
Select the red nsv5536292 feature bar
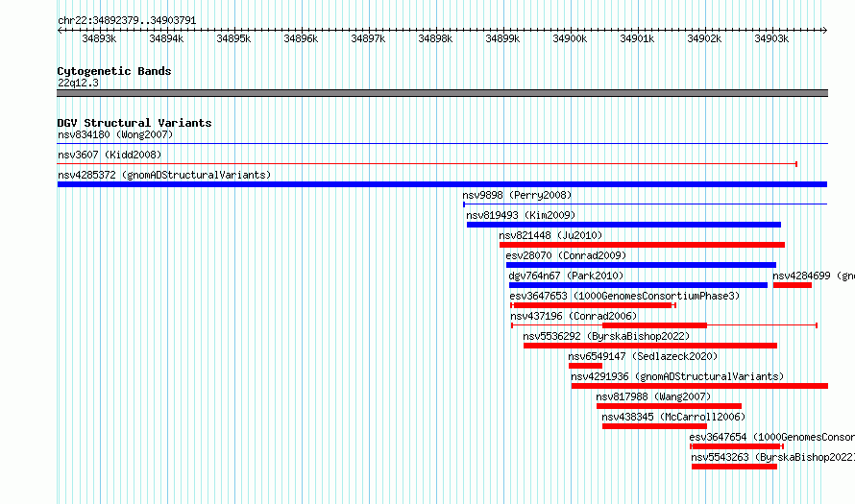tap(650, 346)
